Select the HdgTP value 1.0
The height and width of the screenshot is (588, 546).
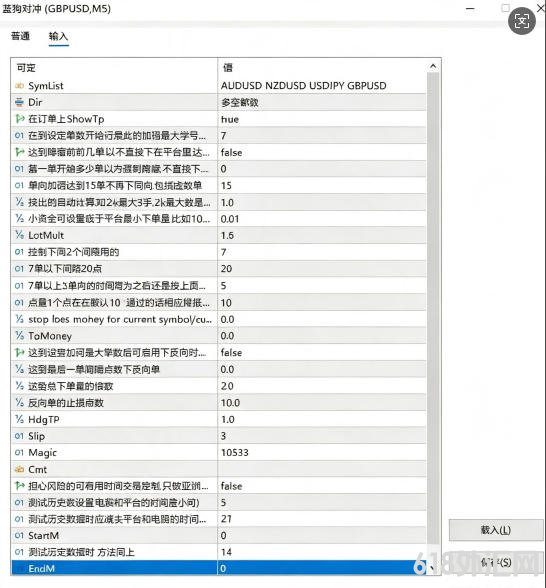tap(322, 419)
